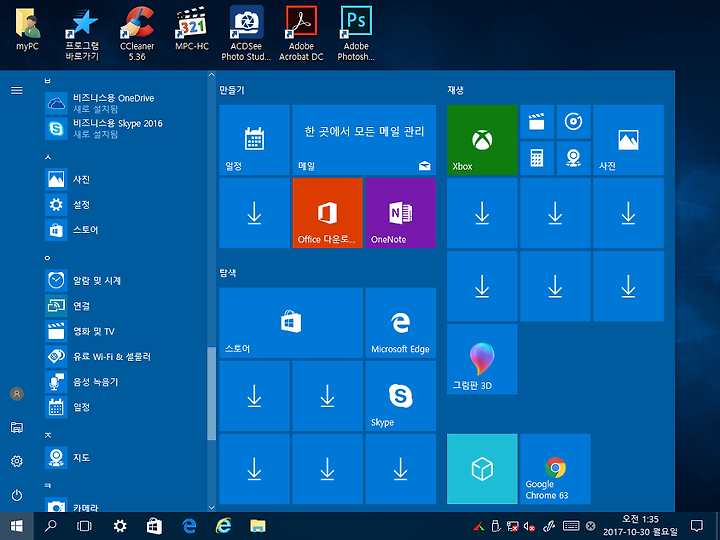This screenshot has height=540, width=720.
Task: Open the CCleaner 5.36 desktop shortcut
Action: coord(137,34)
